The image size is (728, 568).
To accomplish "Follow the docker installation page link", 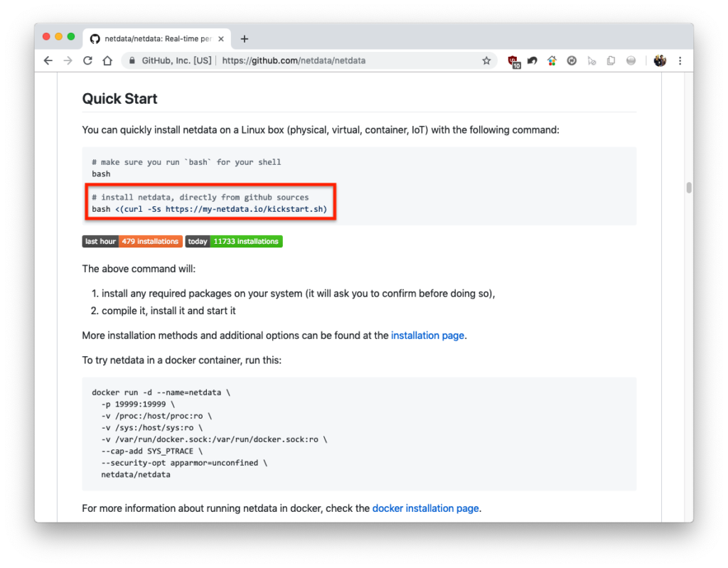I will coord(425,508).
